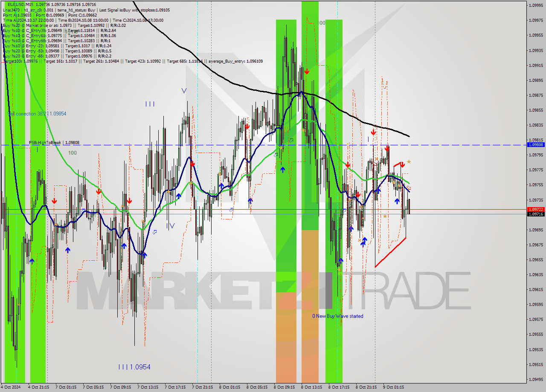Click the 1.09975 price axis value

(x=536, y=20)
